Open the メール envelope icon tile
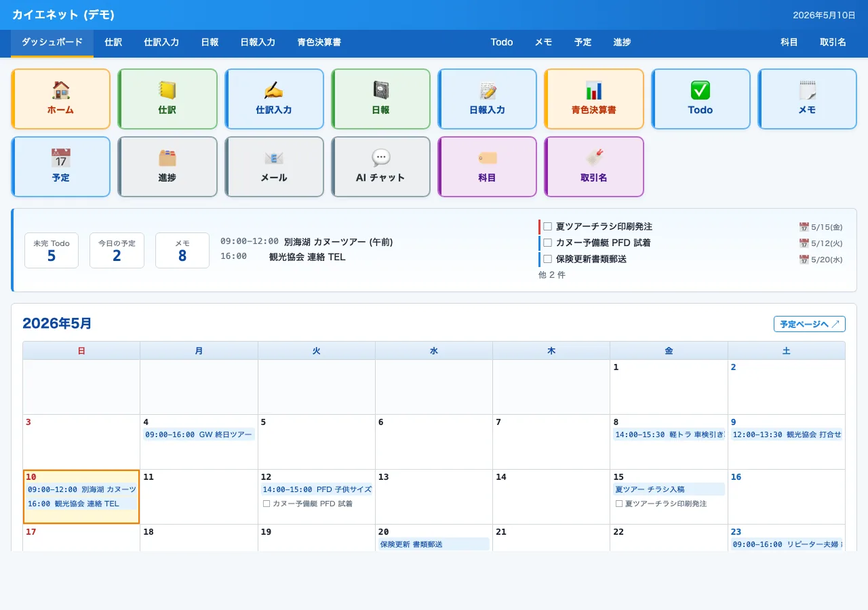 (x=274, y=167)
